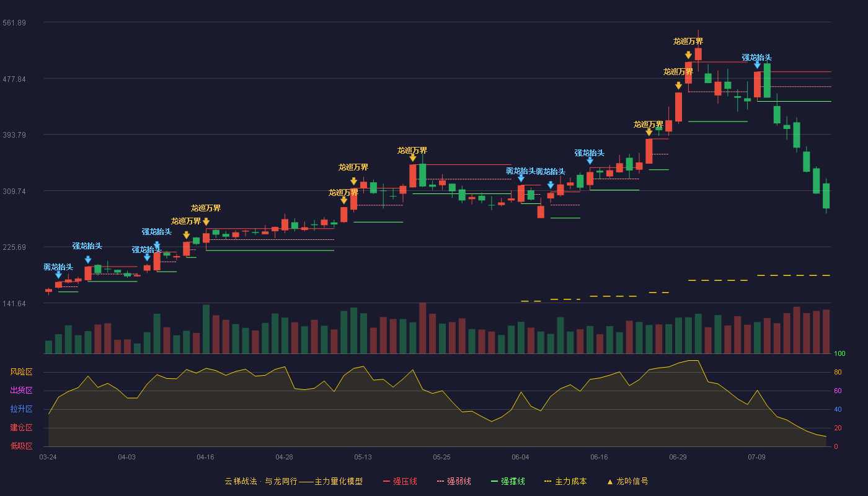Click the 04-03 date label
The image size is (868, 496).
click(126, 457)
